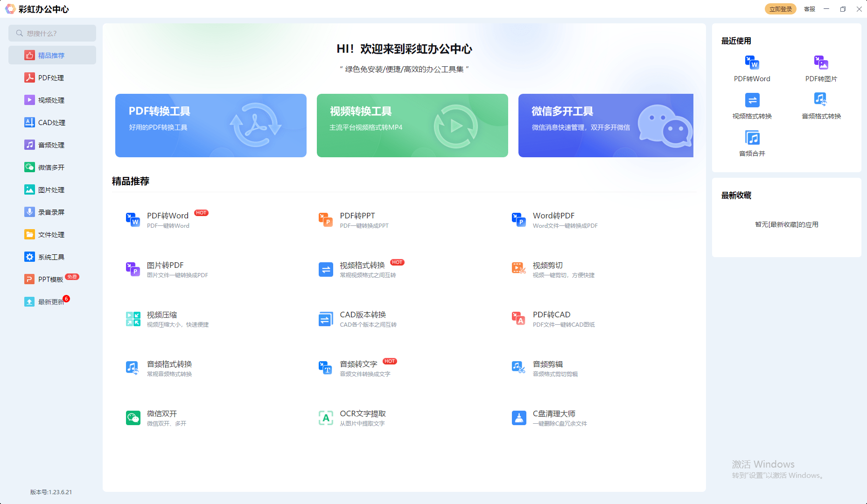867x504 pixels.
Task: Open recently used 音频合并 icon
Action: click(x=752, y=138)
